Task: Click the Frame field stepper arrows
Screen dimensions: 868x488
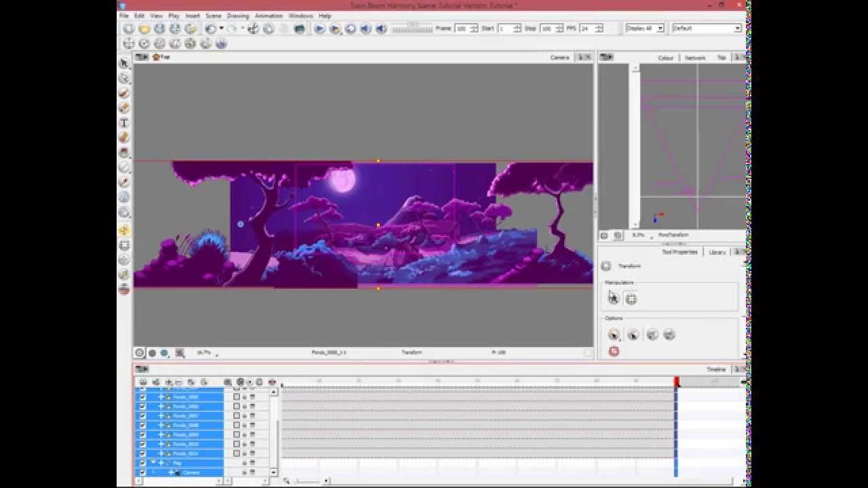Action: click(x=475, y=28)
